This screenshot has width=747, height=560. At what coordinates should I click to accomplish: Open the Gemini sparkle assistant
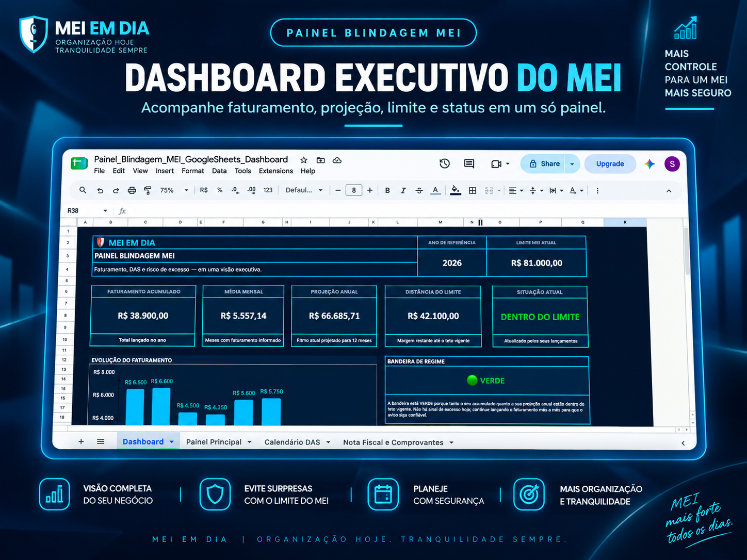pyautogui.click(x=649, y=164)
